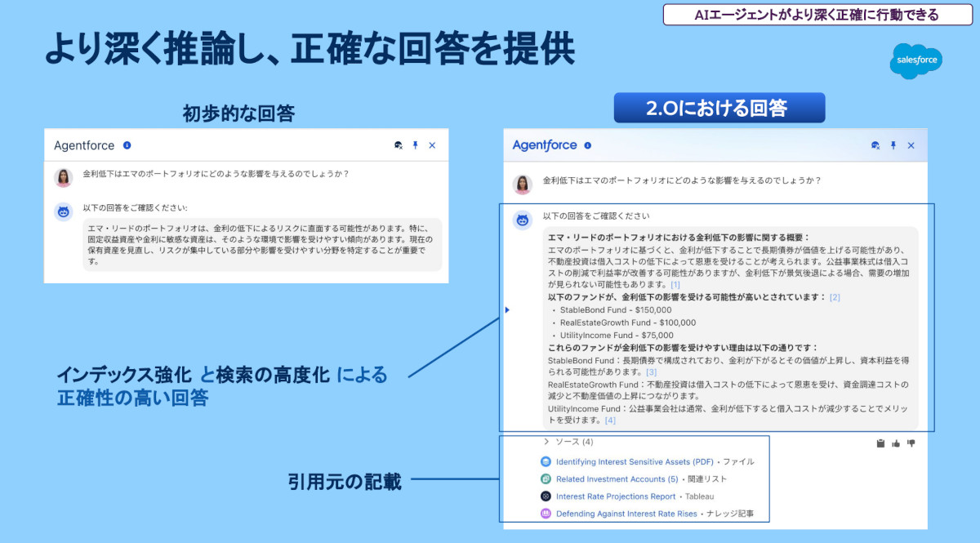The image size is (980, 543).
Task: Click the 引用元の記載 caption
Action: [x=345, y=483]
